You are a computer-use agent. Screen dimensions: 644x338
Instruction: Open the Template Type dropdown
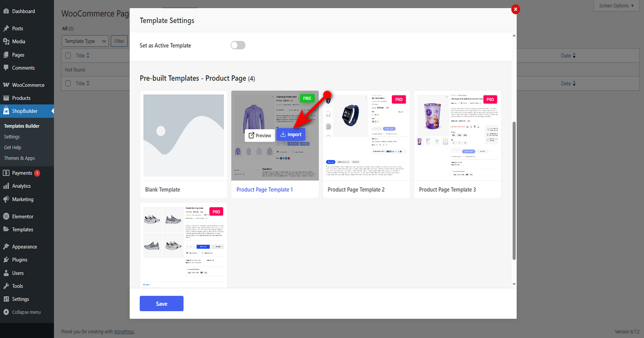[85, 41]
